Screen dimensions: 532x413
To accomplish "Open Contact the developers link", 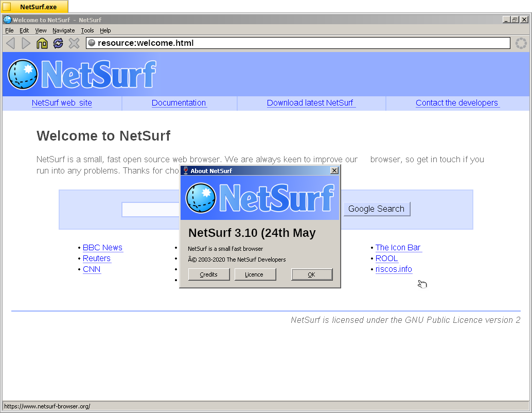I will (457, 103).
